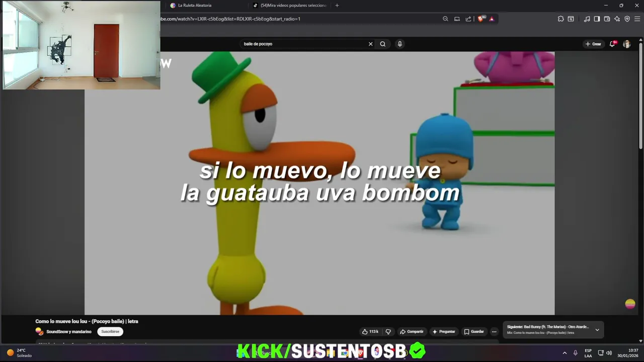Toggle the browser sidebar panel icon
Screen dimensions: 644x362
(x=597, y=19)
